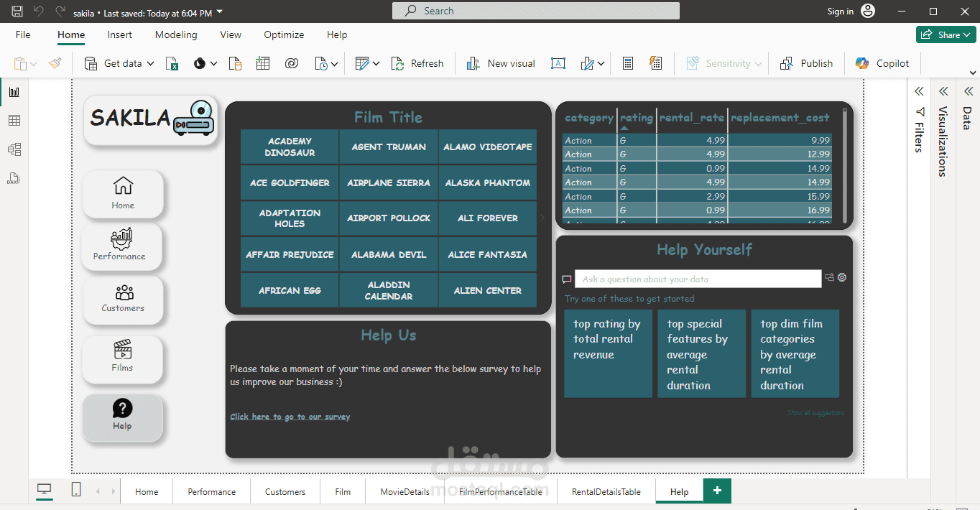This screenshot has height=510, width=980.
Task: Click the Films navigation button
Action: point(123,359)
